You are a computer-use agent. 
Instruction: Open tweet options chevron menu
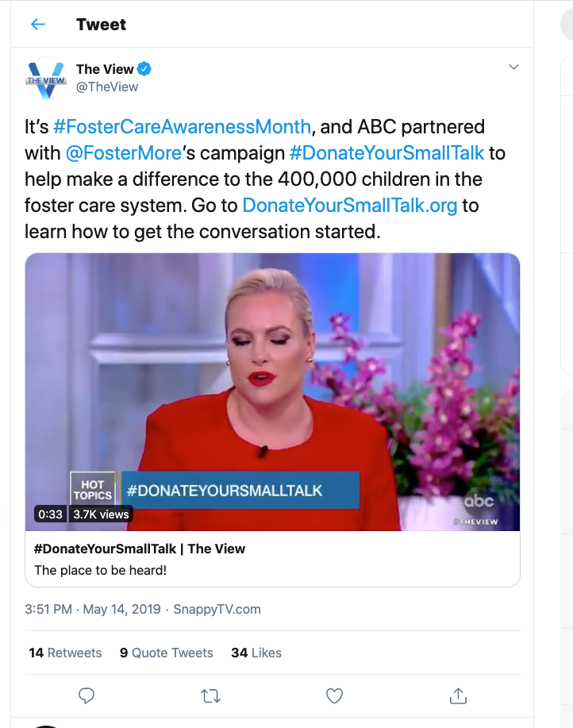click(513, 67)
